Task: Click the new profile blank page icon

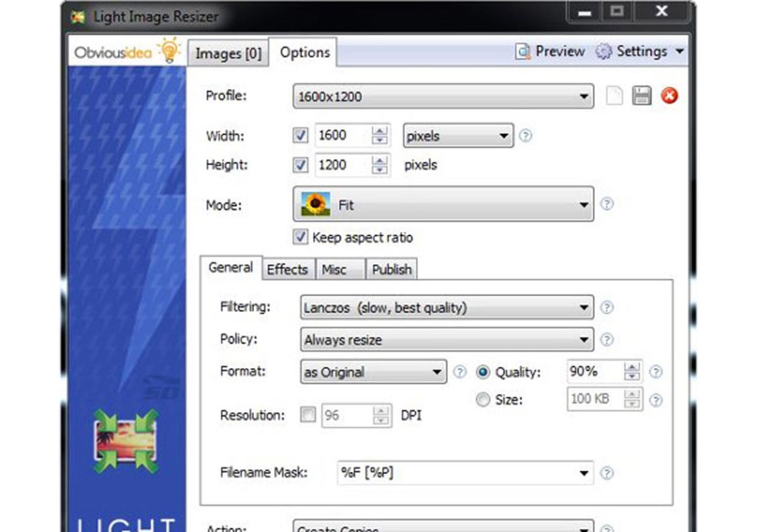Action: pyautogui.click(x=614, y=96)
